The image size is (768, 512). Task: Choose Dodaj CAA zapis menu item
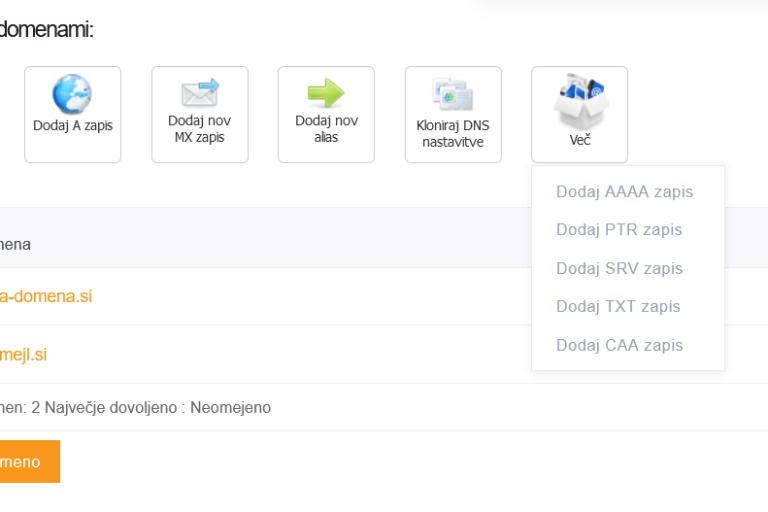[619, 345]
